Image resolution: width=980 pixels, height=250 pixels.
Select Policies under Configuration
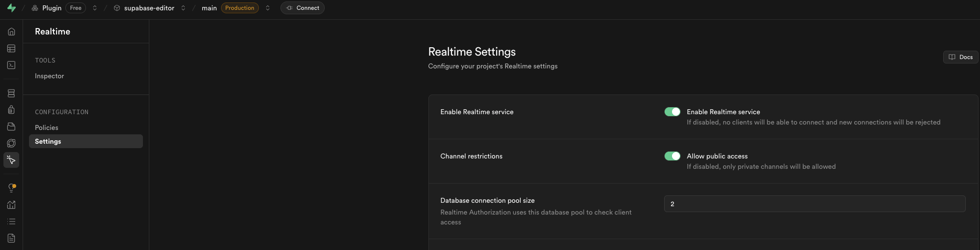click(47, 127)
